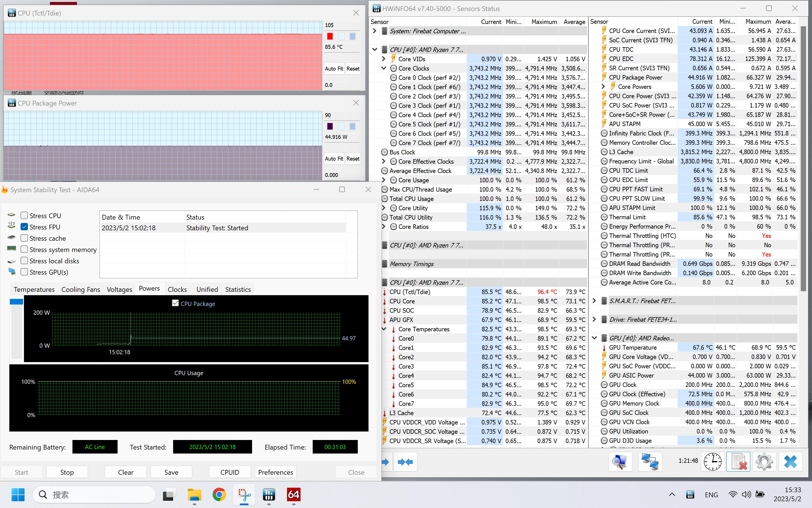Switch to the Clocks tab
This screenshot has height=508, width=812.
pos(177,289)
